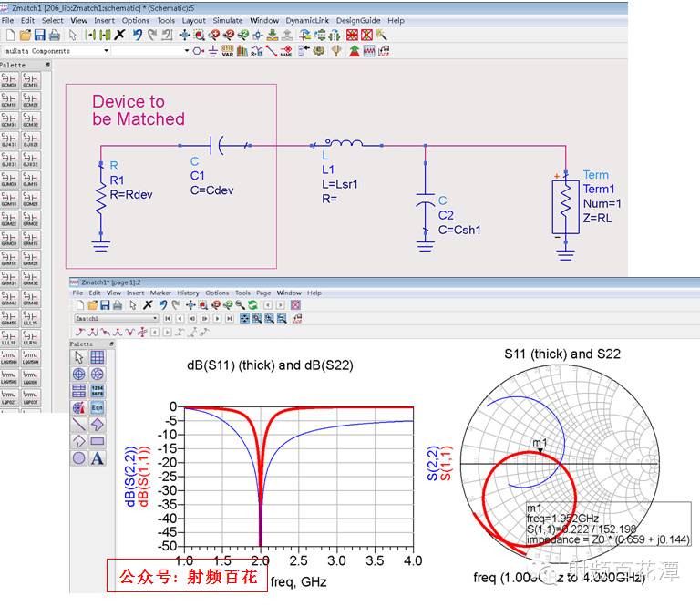
Task: Click the Insert Port icon
Action: [198, 51]
